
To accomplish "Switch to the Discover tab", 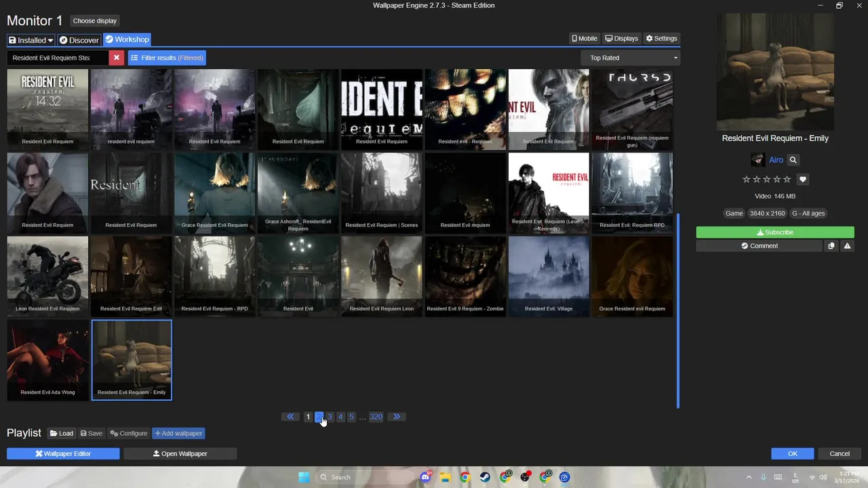I will [79, 40].
